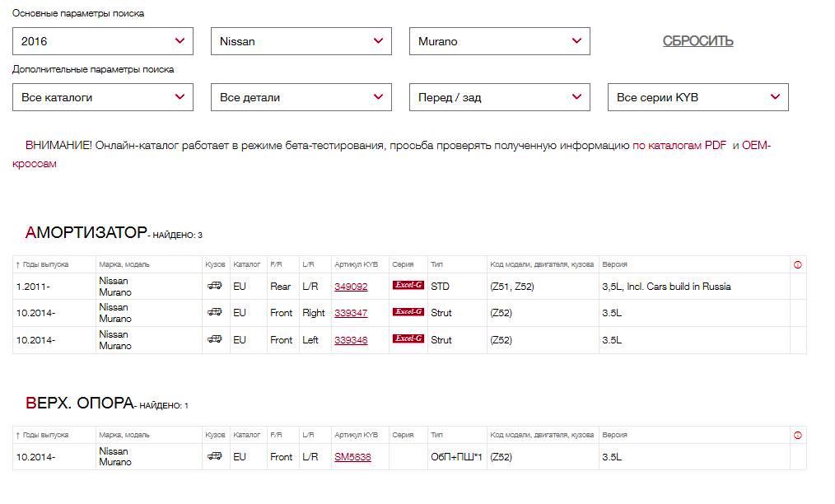This screenshot has height=504, width=835.
Task: Click Артикул KYB header in Амортизатор table
Action: tap(357, 265)
